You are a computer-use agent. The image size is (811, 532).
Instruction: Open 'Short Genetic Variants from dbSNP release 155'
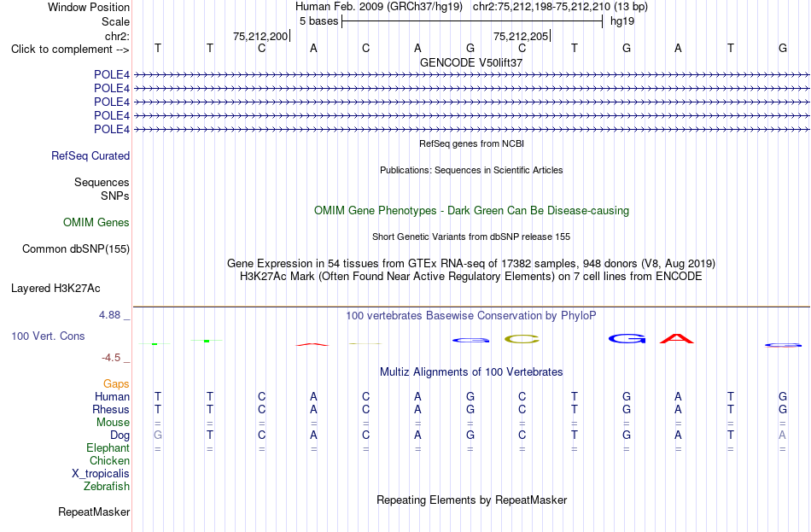[x=471, y=237]
